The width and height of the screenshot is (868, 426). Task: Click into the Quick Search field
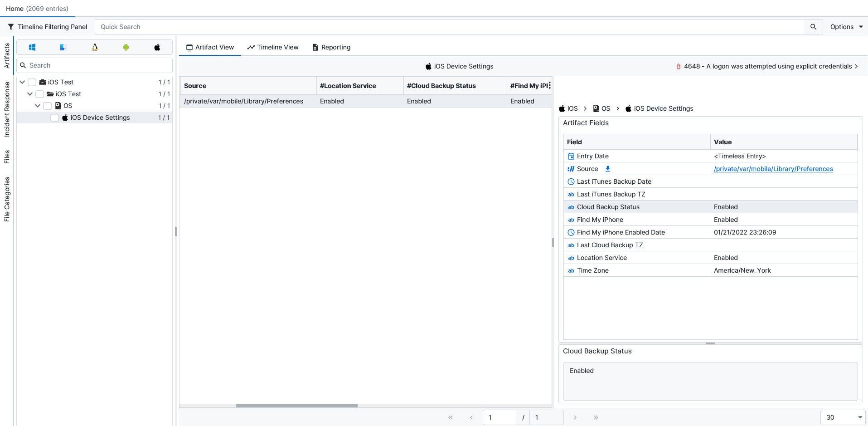[449, 27]
